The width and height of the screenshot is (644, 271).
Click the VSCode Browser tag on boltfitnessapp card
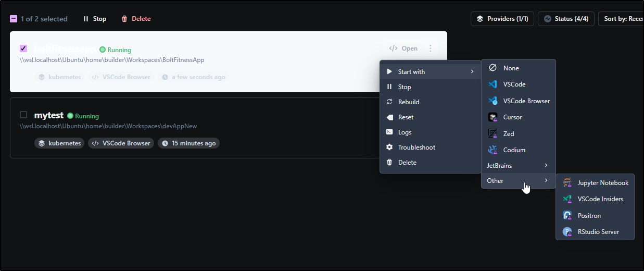pyautogui.click(x=121, y=77)
